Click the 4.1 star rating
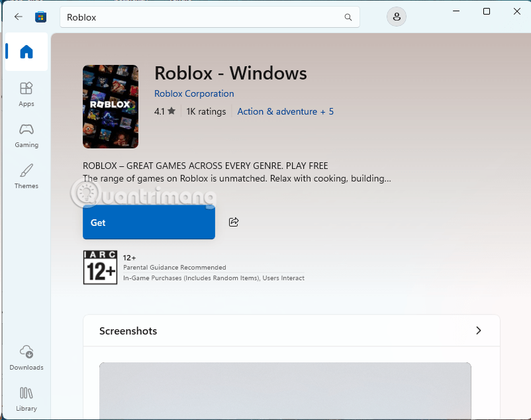The width and height of the screenshot is (531, 420). coord(165,111)
